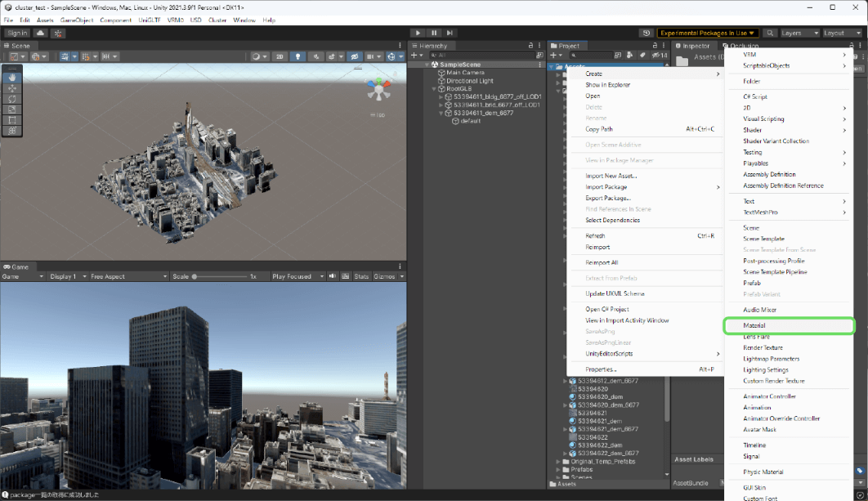Open the GameObject menu

[x=76, y=20]
